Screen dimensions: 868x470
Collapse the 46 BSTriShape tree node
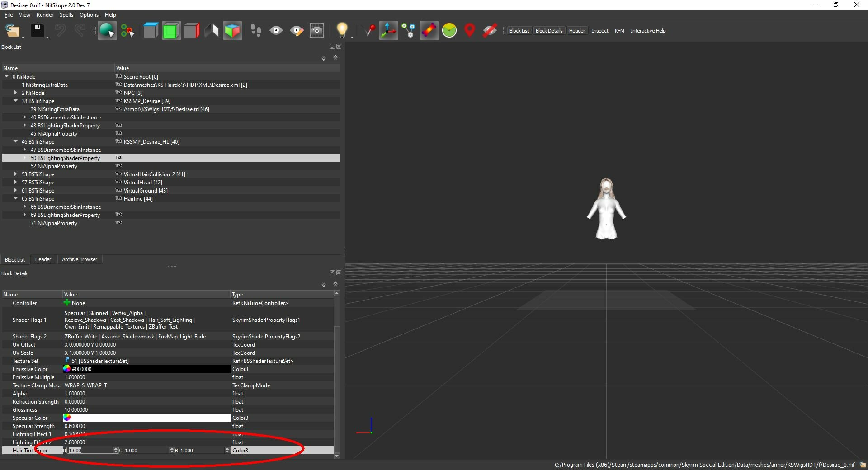click(16, 141)
